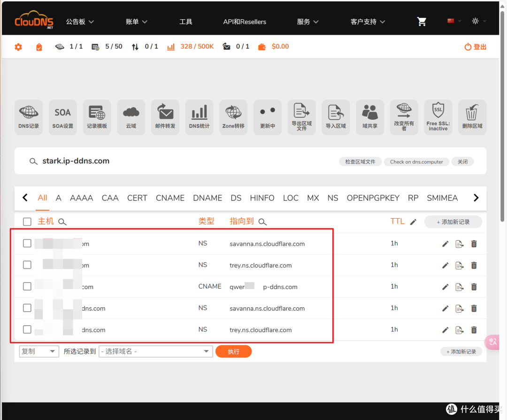Click the orange 执行 button
Image resolution: width=507 pixels, height=420 pixels.
click(x=233, y=351)
